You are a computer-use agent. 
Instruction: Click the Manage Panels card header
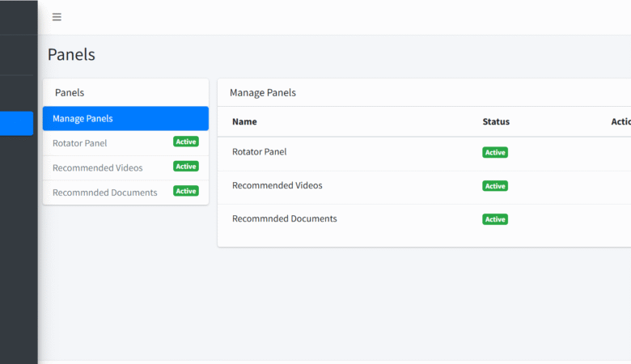coord(263,93)
